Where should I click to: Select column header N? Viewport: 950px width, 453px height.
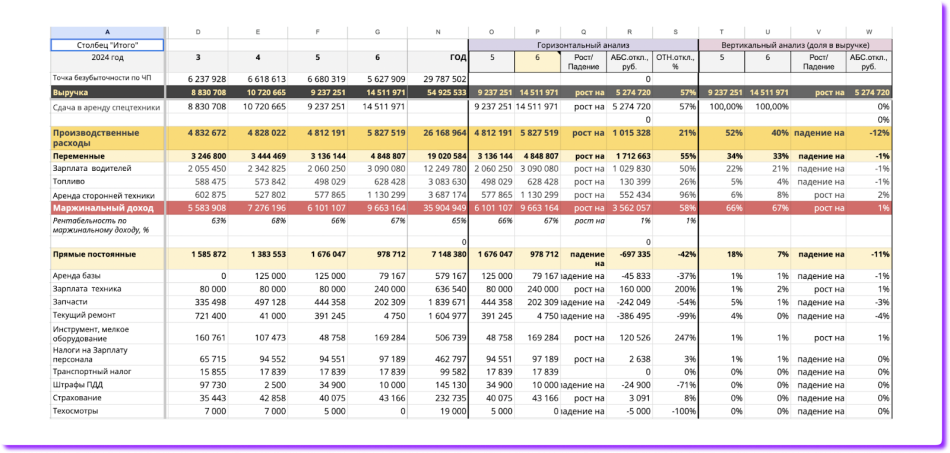tap(437, 31)
